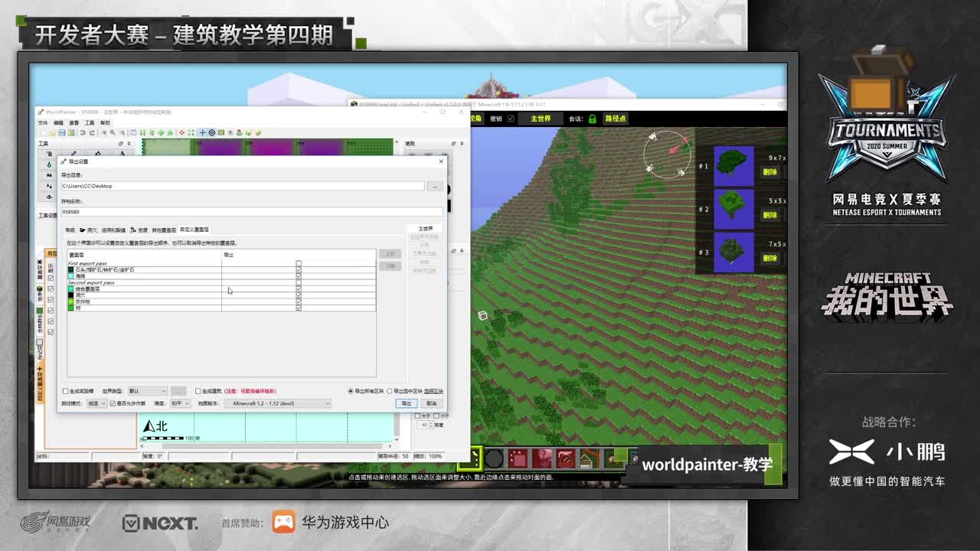Click tree #3 thumbnail in MCEdit panel
This screenshot has width=980, height=551.
click(x=734, y=252)
